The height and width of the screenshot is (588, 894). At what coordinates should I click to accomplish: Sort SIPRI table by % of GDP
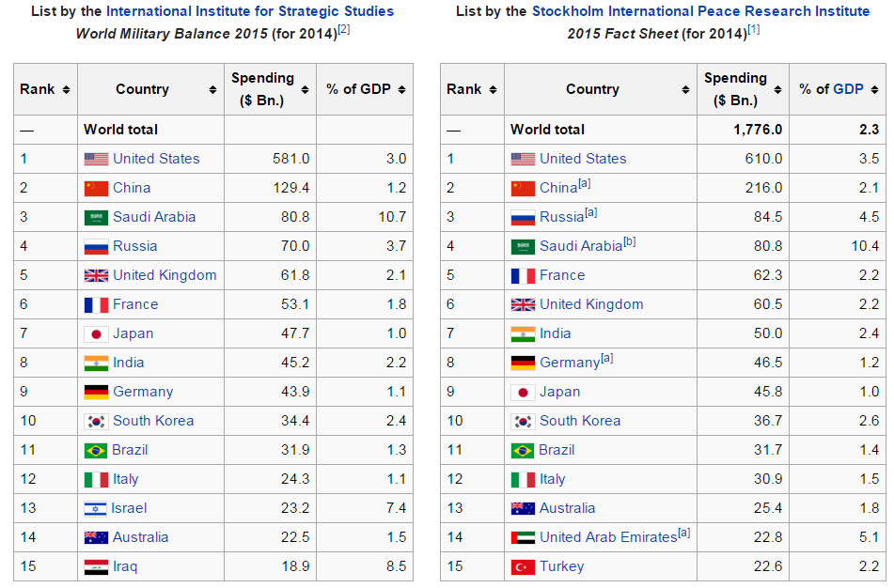(874, 90)
